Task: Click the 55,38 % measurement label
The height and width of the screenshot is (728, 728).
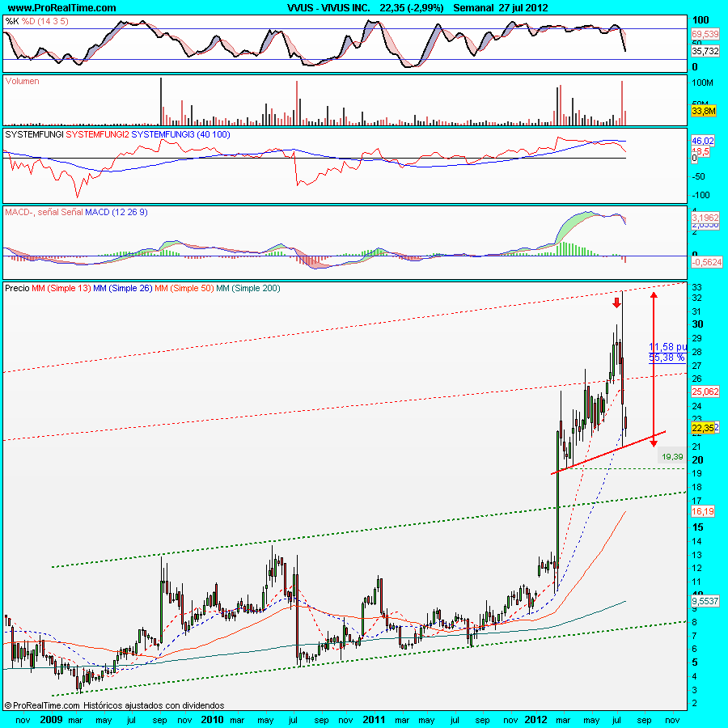Action: [x=667, y=358]
